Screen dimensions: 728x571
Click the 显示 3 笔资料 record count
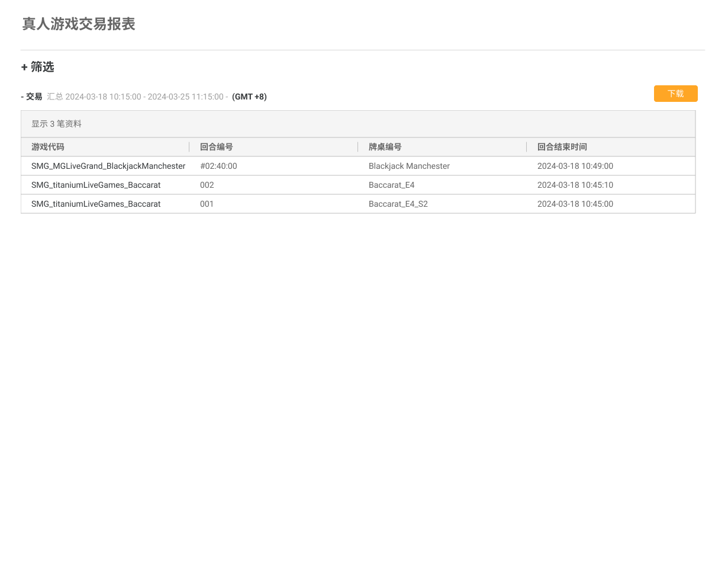[x=57, y=124]
